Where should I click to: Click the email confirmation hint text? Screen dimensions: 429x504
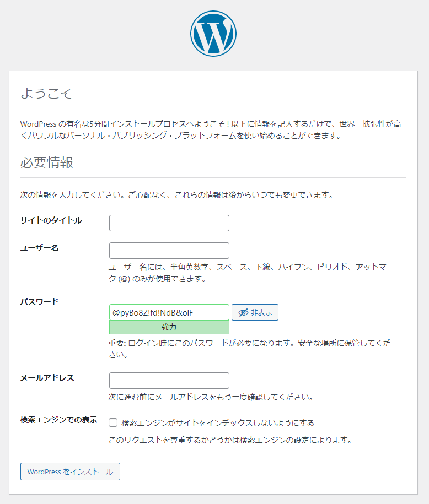[x=211, y=397]
